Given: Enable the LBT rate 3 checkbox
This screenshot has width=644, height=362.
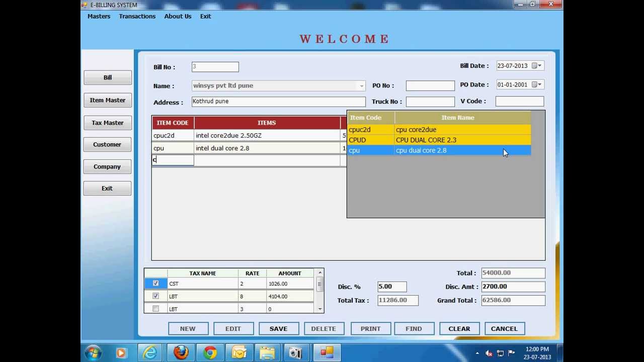Looking at the screenshot, I should (155, 309).
